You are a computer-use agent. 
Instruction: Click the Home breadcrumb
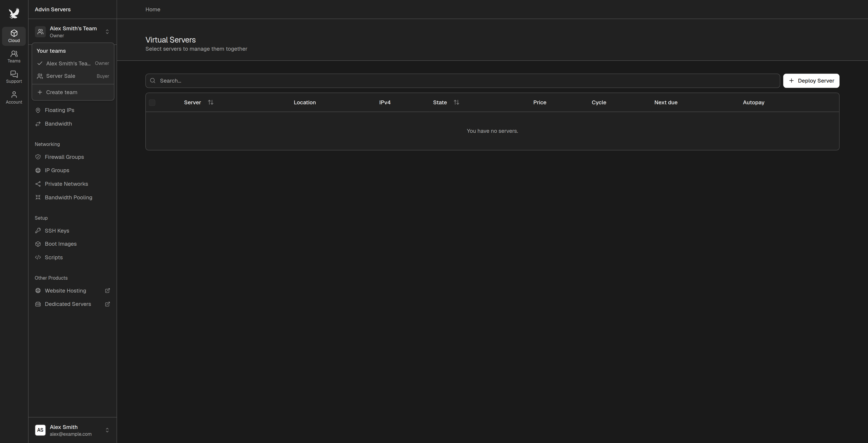153,10
